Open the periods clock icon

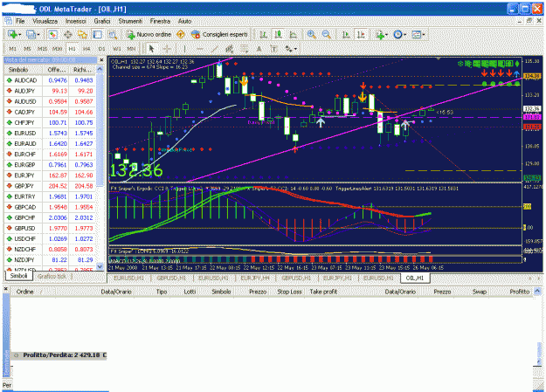tap(397, 34)
